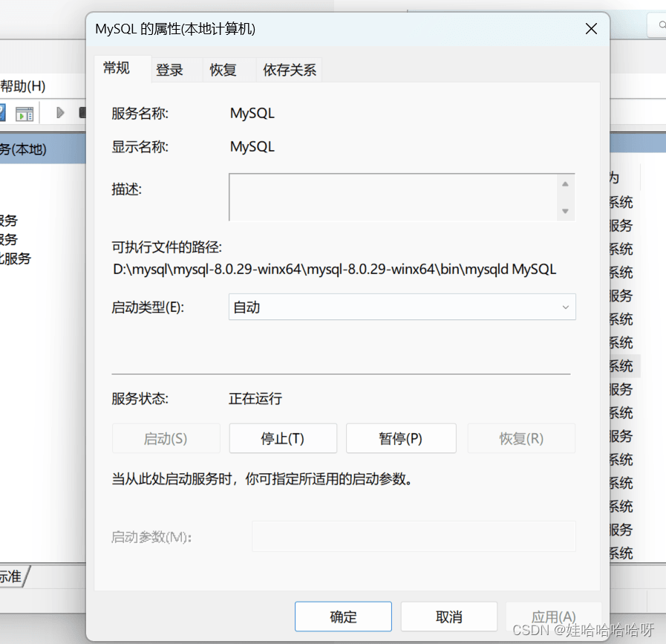
Task: Click the 服务(本地) node in Services window
Action: (x=23, y=149)
